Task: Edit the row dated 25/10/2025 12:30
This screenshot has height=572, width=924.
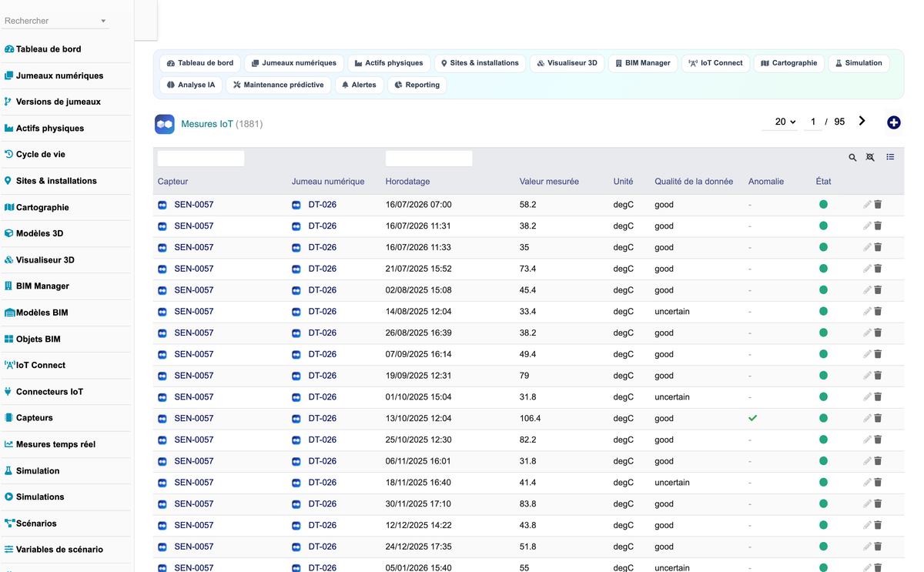Action: click(x=867, y=440)
